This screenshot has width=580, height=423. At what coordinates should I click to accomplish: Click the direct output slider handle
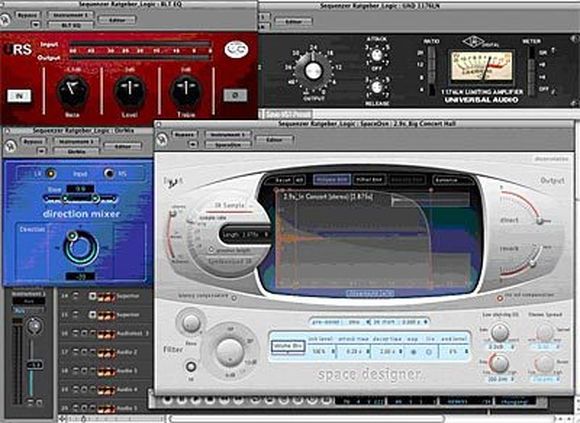(540, 221)
